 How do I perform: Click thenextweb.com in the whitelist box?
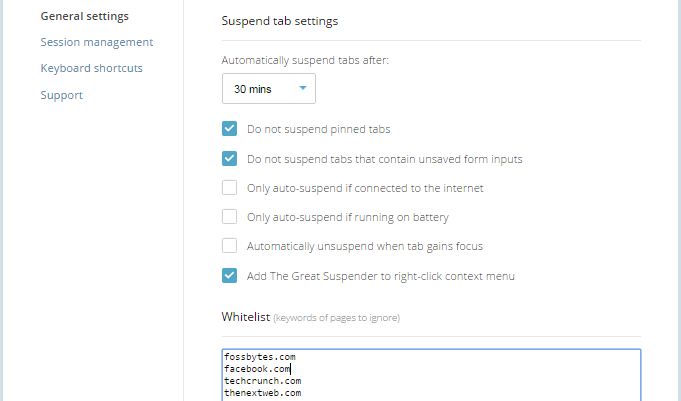click(x=262, y=393)
